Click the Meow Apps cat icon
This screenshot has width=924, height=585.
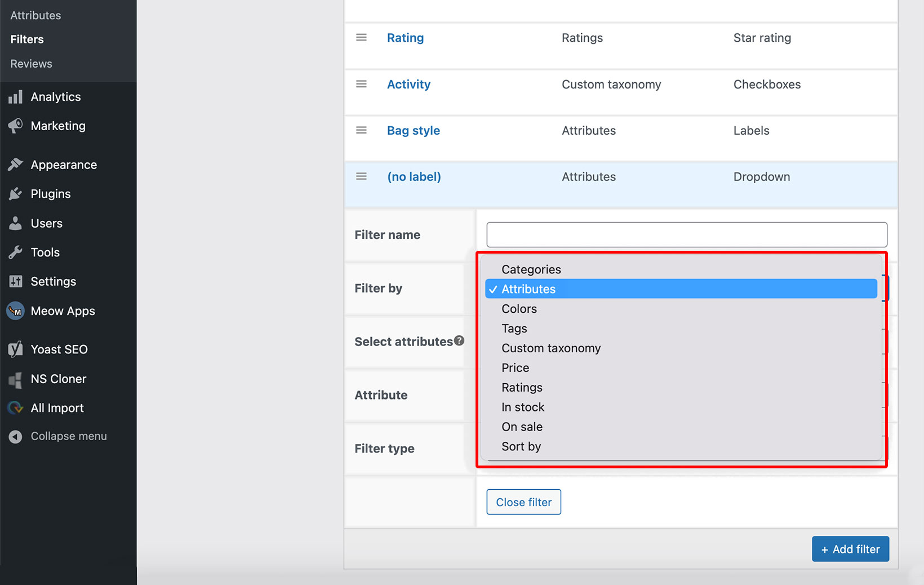click(15, 311)
